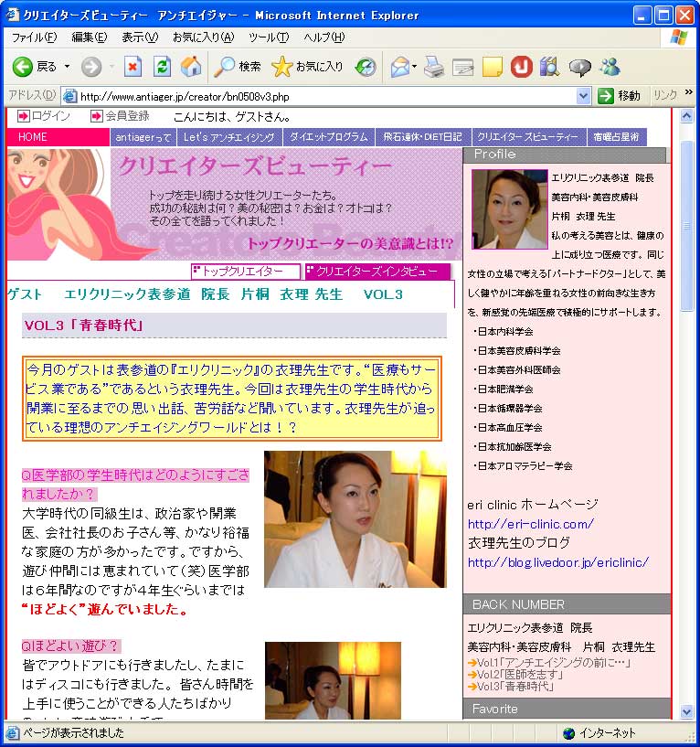This screenshot has width=700, height=747.
Task: Open the Messenger people icon
Action: 610,67
